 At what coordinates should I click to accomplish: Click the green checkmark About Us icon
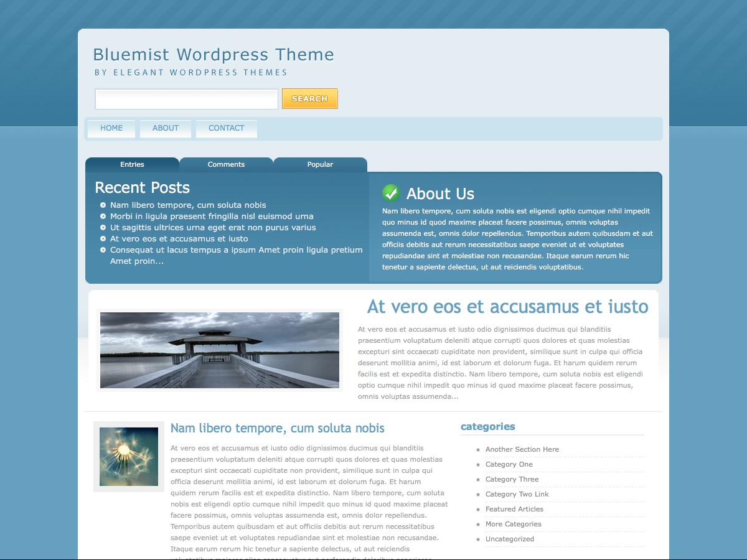coord(391,193)
